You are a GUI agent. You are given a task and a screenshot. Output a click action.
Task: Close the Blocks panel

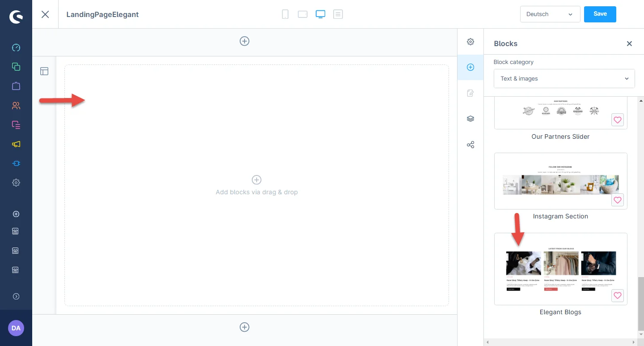click(629, 43)
